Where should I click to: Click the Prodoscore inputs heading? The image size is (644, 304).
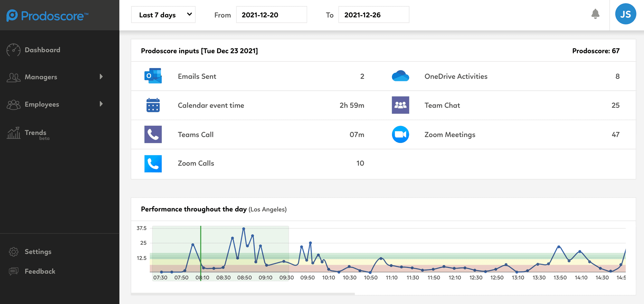pyautogui.click(x=199, y=51)
